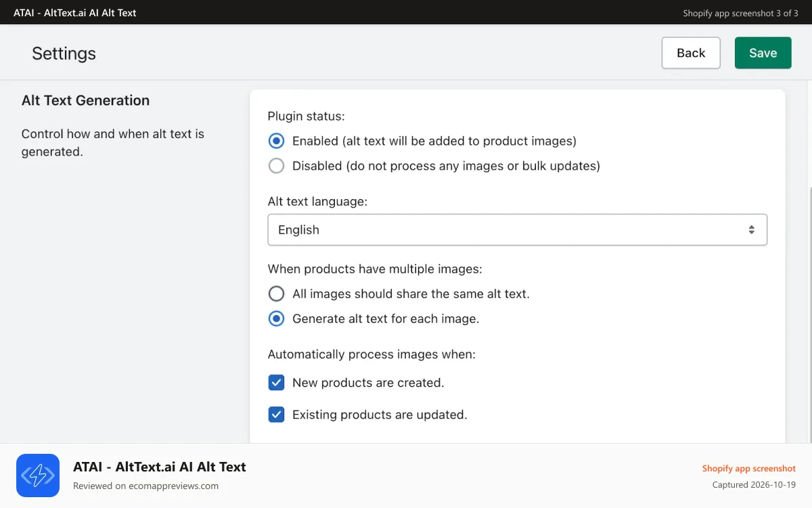Click the ATAI AltText.ai app icon
This screenshot has height=508, width=812.
coord(38,475)
